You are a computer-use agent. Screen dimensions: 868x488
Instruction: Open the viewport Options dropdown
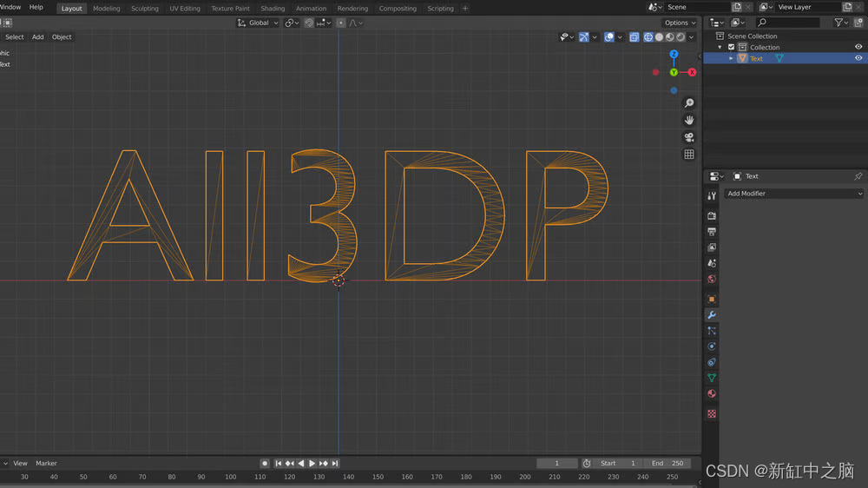[x=680, y=23]
